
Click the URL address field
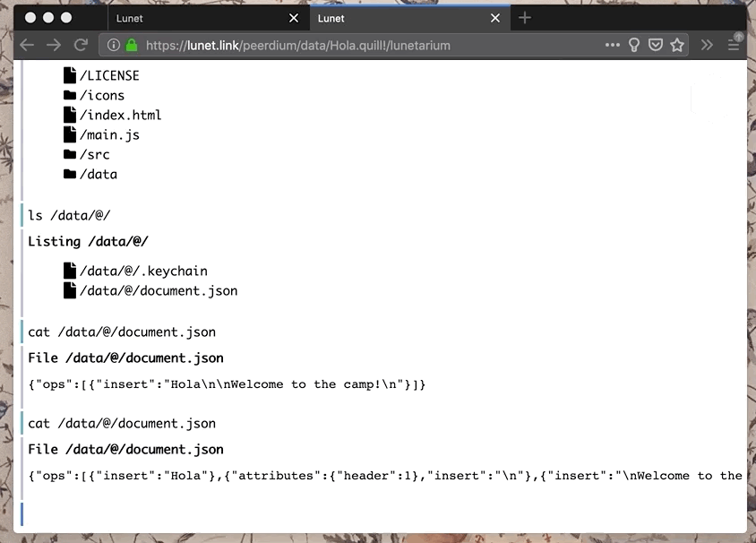coord(358,45)
